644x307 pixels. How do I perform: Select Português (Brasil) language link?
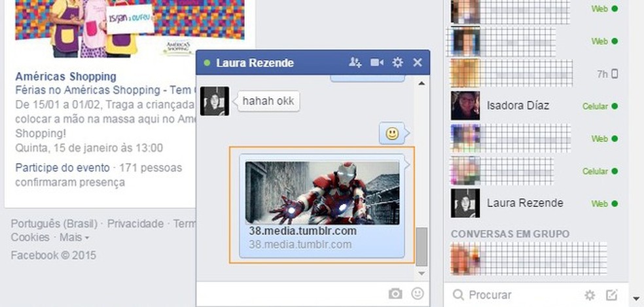click(x=54, y=224)
